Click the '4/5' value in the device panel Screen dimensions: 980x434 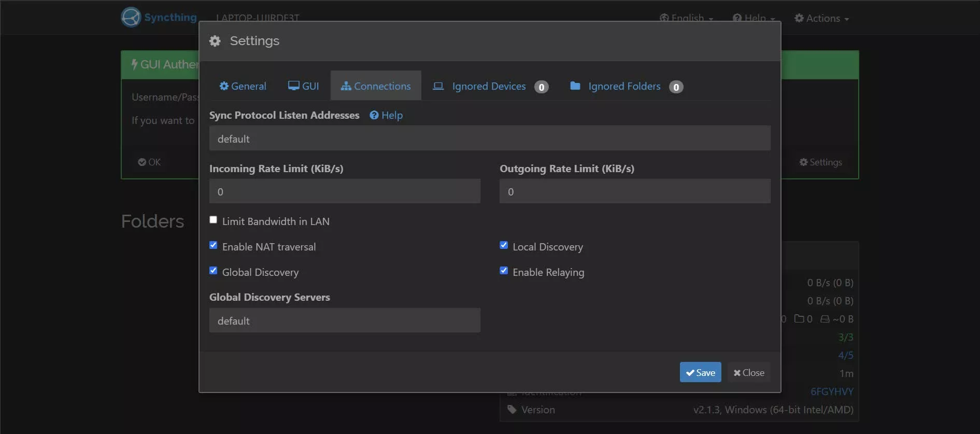click(846, 355)
